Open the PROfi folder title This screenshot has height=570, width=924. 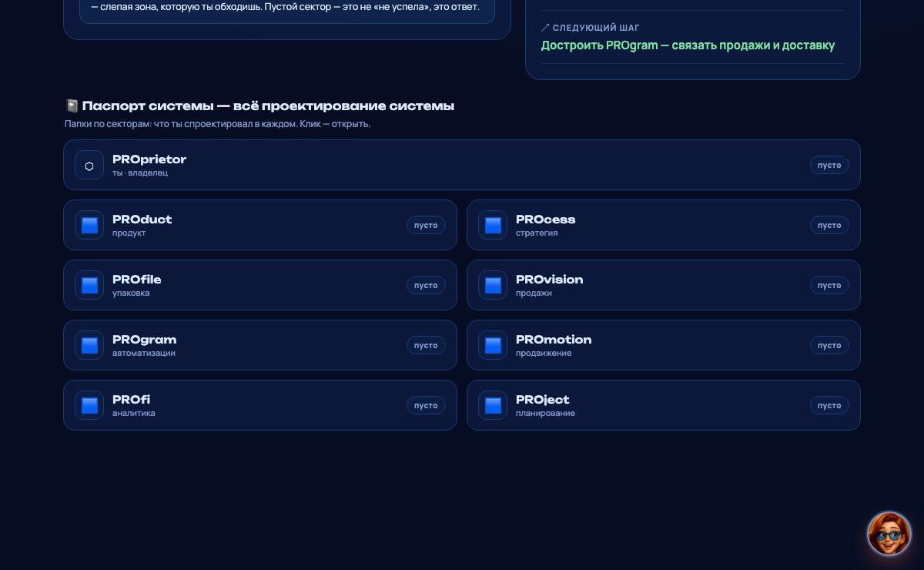pyautogui.click(x=132, y=400)
